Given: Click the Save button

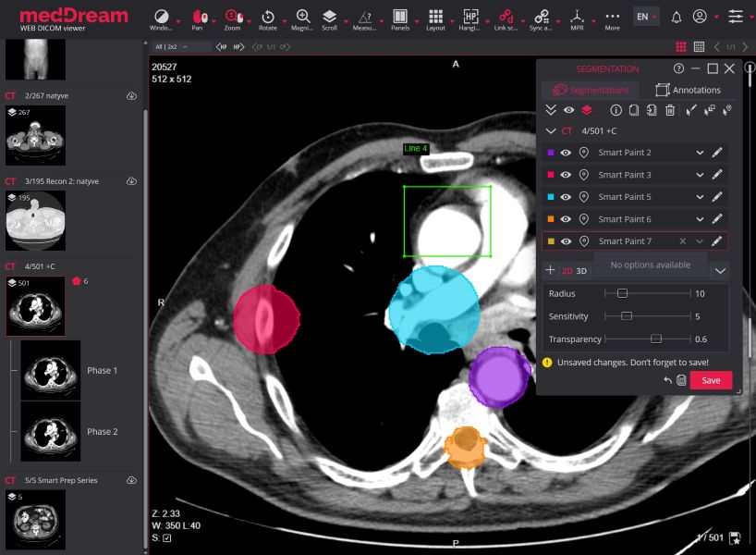Looking at the screenshot, I should [711, 380].
